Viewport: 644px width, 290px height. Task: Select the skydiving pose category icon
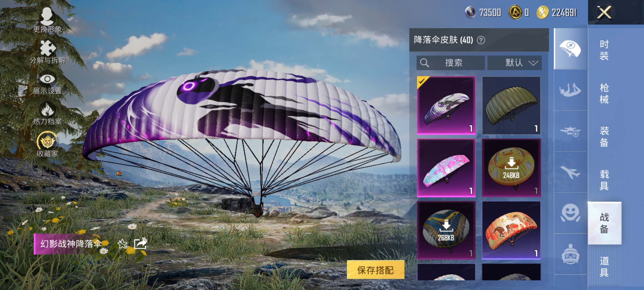click(570, 90)
